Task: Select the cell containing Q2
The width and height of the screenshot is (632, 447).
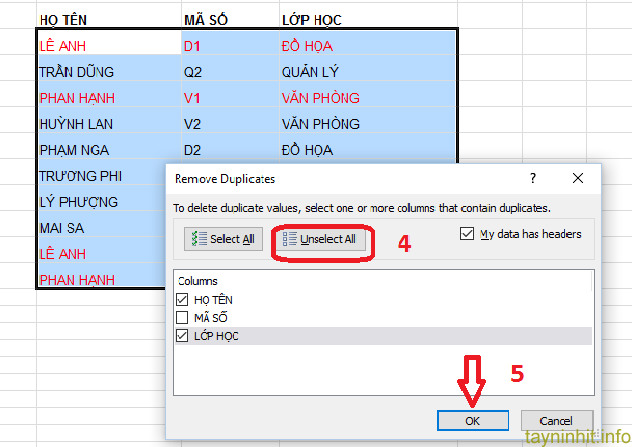Action: click(192, 72)
